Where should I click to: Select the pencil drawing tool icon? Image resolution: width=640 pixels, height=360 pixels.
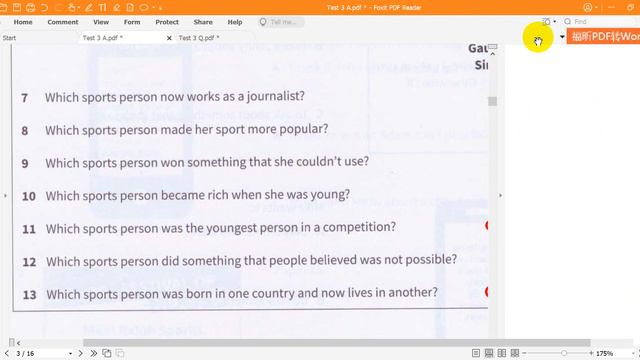[89, 7]
